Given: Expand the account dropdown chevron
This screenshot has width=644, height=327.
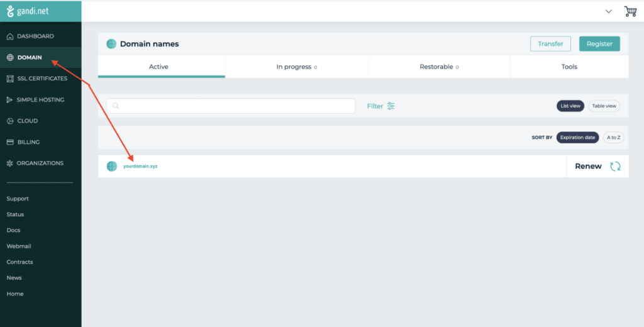Looking at the screenshot, I should pyautogui.click(x=609, y=11).
